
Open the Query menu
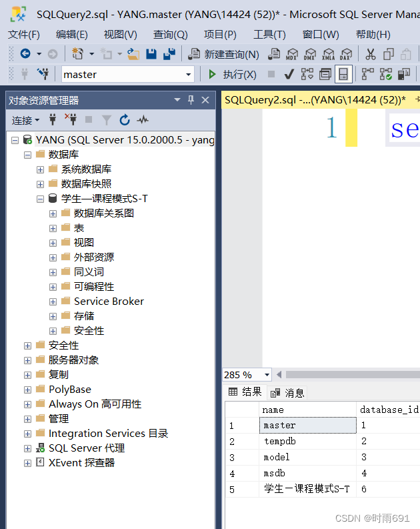pos(170,35)
